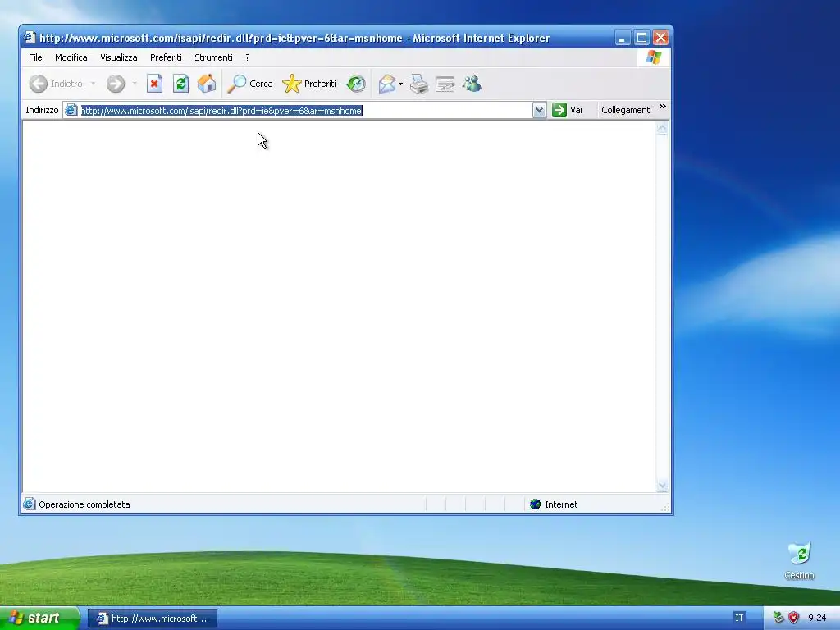Click the 9.24 system clock
This screenshot has height=630, width=840.
click(x=818, y=619)
